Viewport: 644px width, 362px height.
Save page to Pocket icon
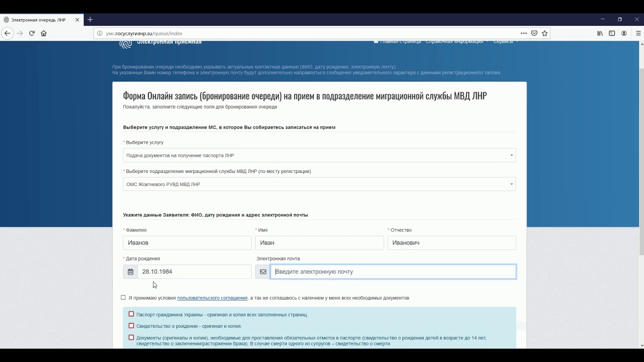click(534, 33)
